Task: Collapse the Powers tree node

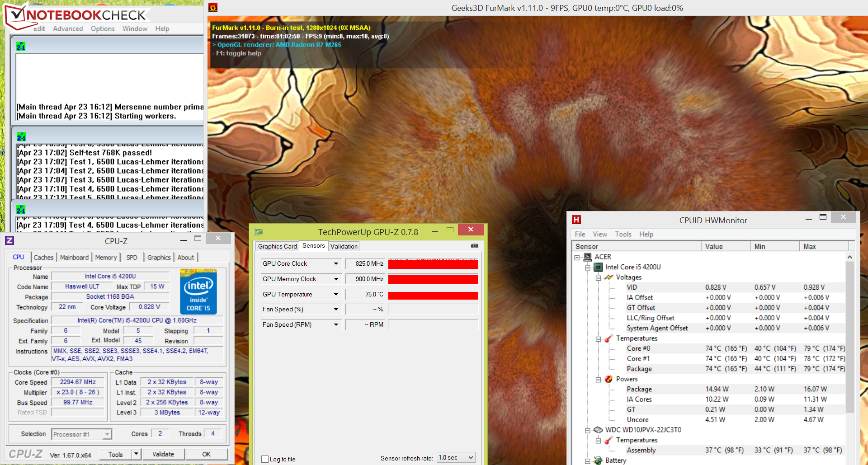Action: (x=598, y=380)
